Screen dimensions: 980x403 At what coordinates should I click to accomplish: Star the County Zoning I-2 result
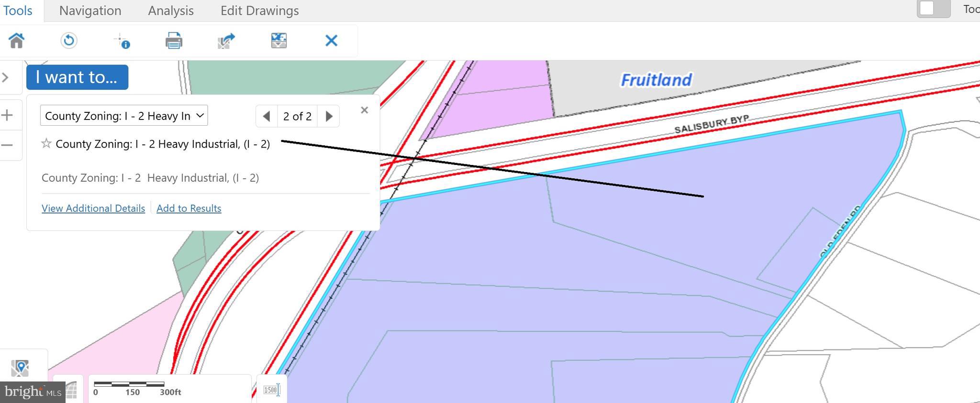[x=46, y=143]
